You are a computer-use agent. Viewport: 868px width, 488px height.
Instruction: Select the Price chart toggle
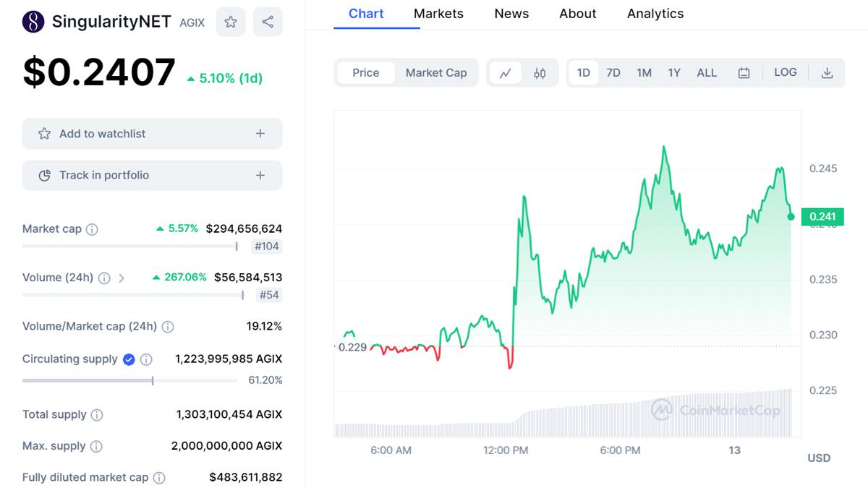(x=366, y=73)
